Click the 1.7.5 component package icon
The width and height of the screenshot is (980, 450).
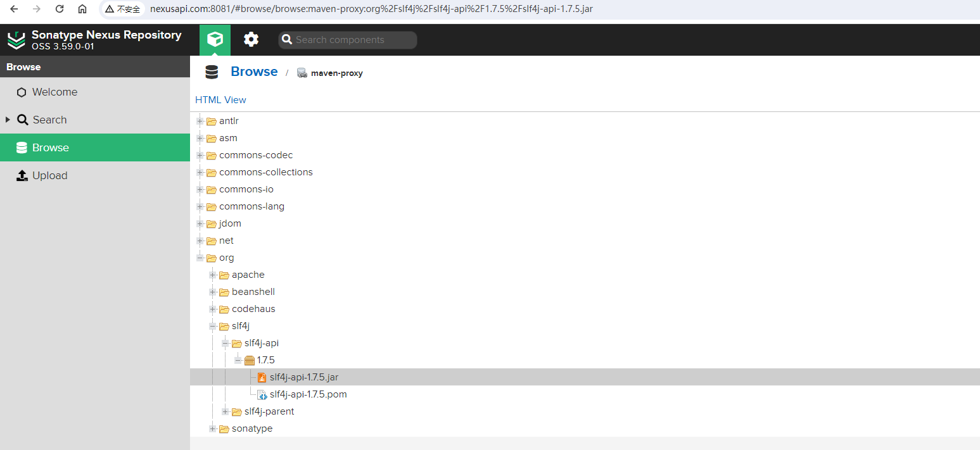coord(249,360)
